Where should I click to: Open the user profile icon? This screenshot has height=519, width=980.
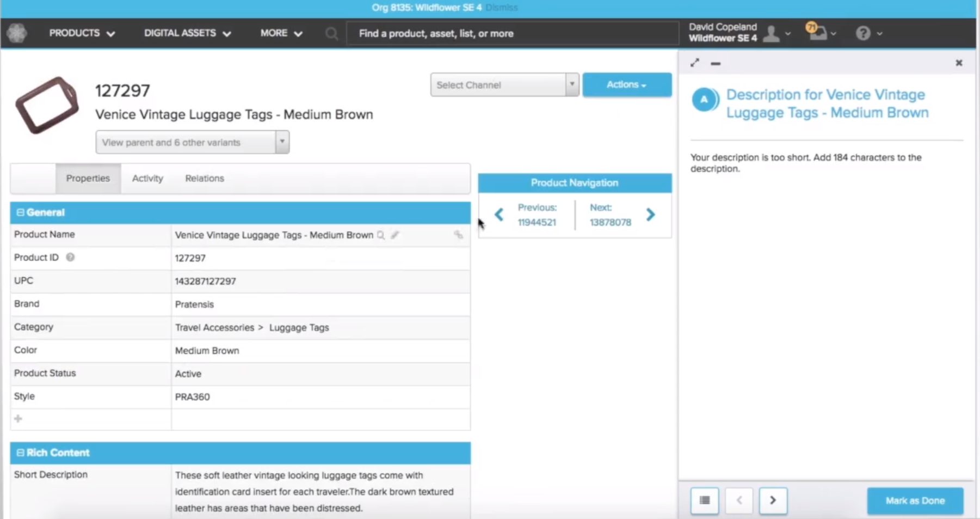click(x=772, y=33)
